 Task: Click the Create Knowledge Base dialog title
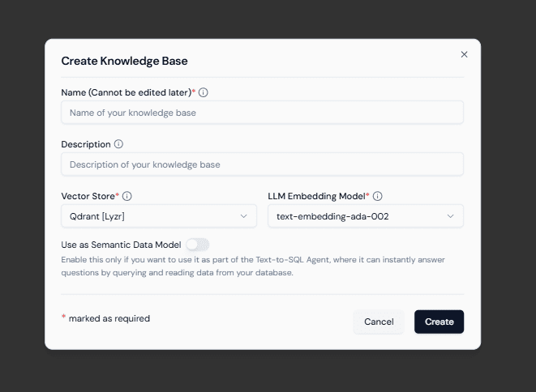(x=124, y=61)
